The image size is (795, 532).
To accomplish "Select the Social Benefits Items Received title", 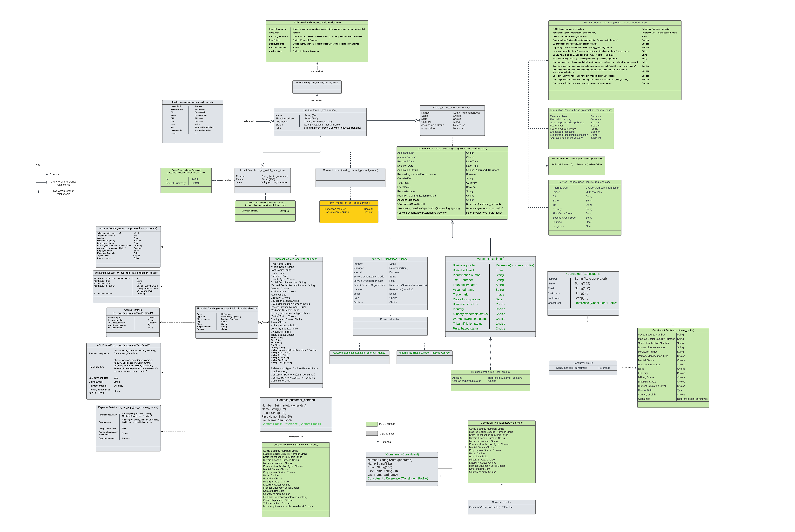I will pos(186,171).
